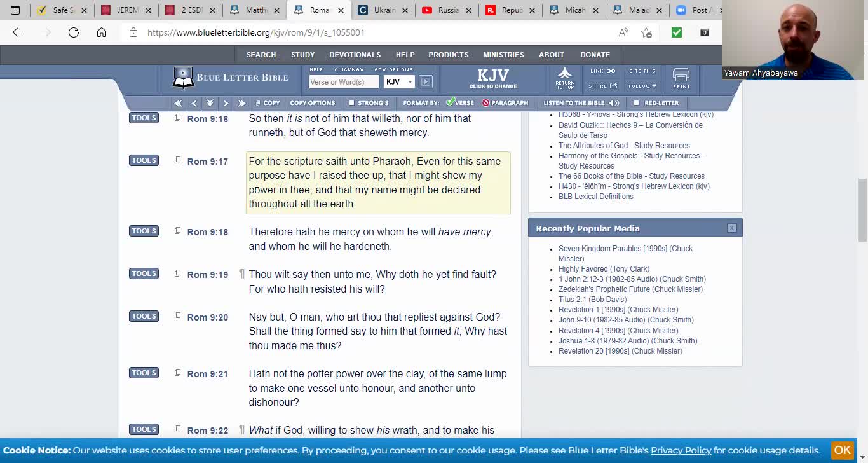The image size is (868, 463).
Task: Jump to next book with double-right arrow
Action: point(241,103)
